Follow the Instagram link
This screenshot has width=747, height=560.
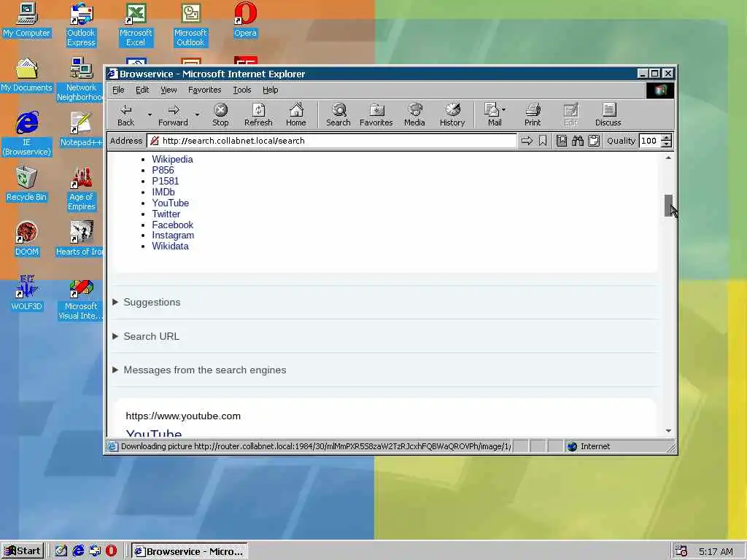pos(173,236)
